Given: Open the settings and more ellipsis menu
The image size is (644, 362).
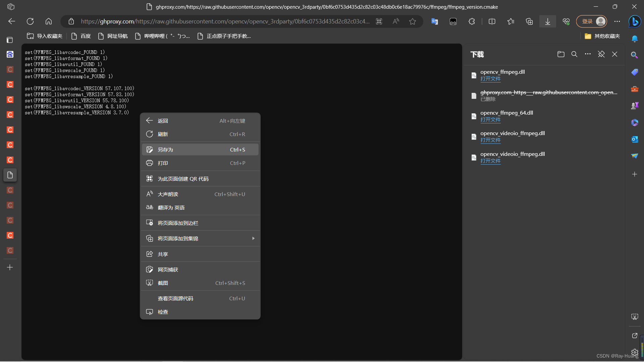Looking at the screenshot, I should (x=617, y=21).
